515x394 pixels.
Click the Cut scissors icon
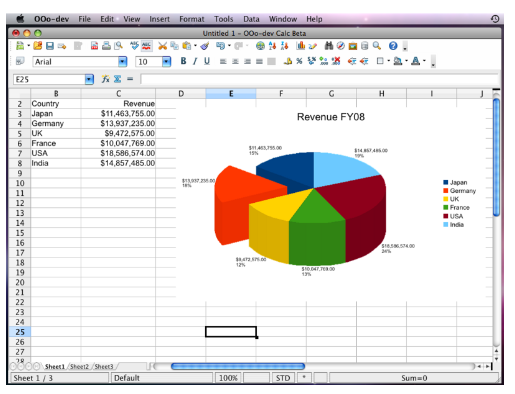click(x=162, y=46)
